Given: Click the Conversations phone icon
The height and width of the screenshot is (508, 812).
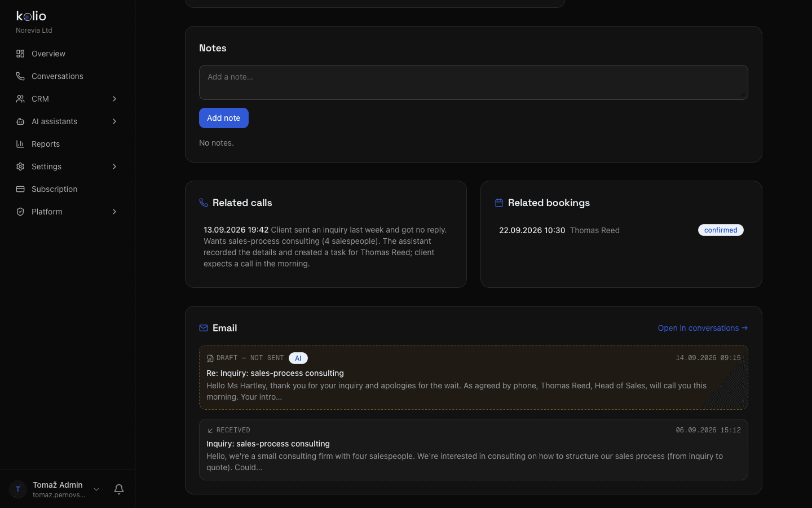Looking at the screenshot, I should pyautogui.click(x=20, y=76).
